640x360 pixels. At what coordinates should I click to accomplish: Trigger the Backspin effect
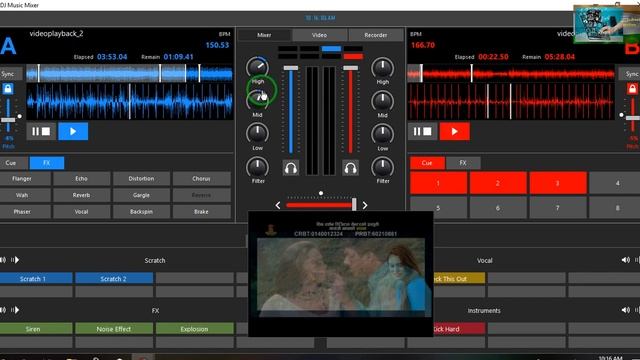[141, 211]
